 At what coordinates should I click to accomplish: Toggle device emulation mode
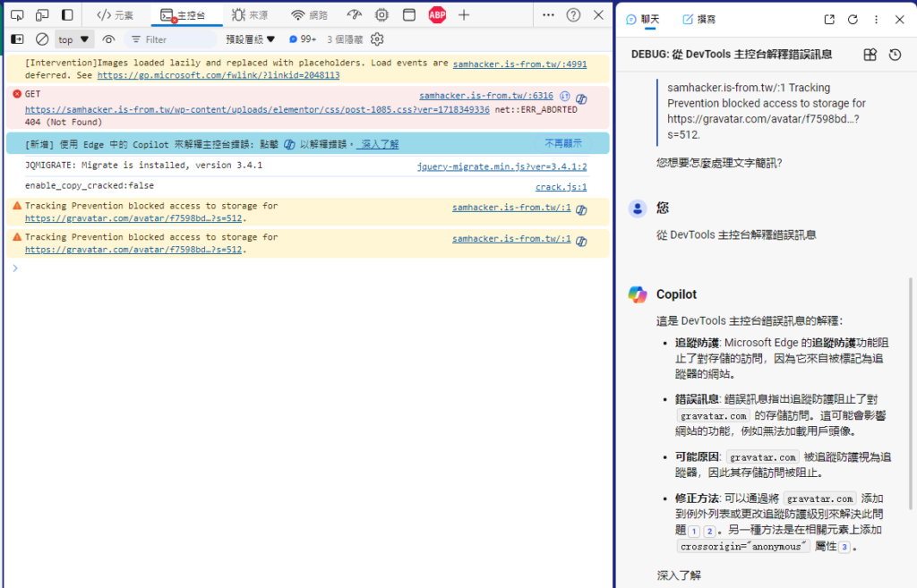click(x=42, y=15)
